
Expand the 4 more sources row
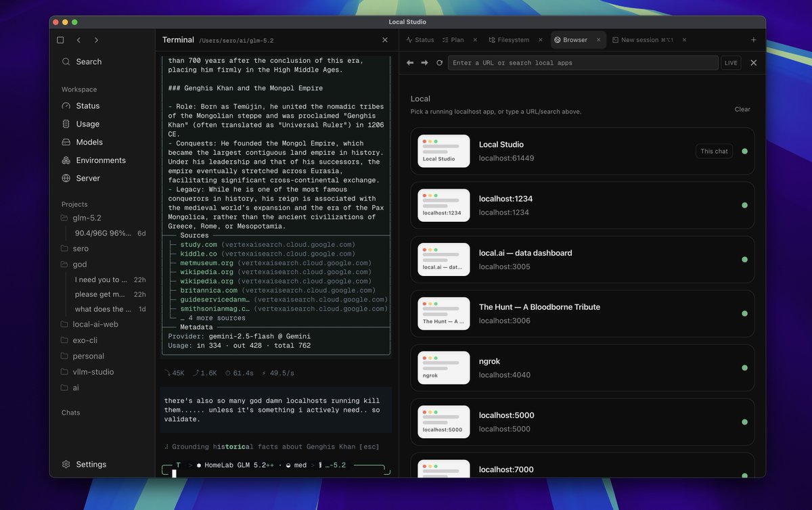click(212, 318)
